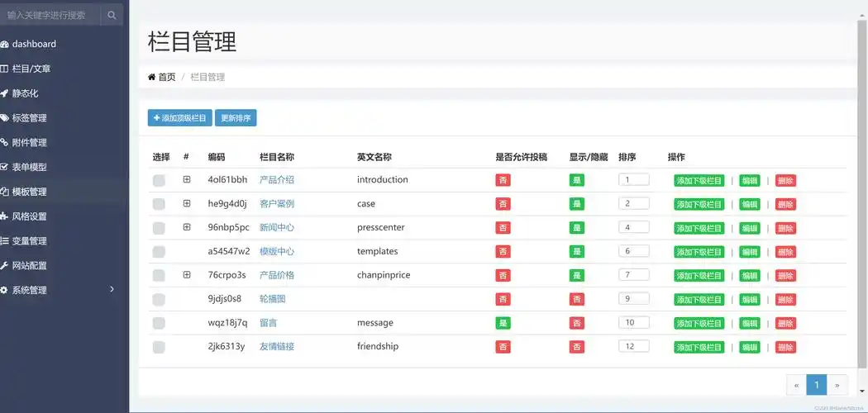
Task: Toggle 是否允许投稿 badge for 留言 row
Action: pos(503,323)
